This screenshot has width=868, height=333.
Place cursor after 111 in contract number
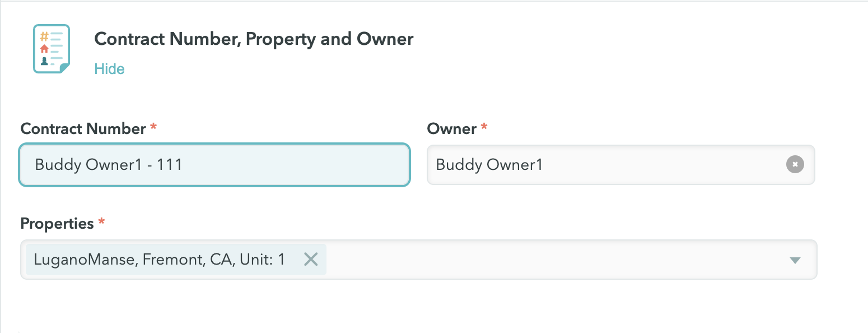tap(183, 165)
